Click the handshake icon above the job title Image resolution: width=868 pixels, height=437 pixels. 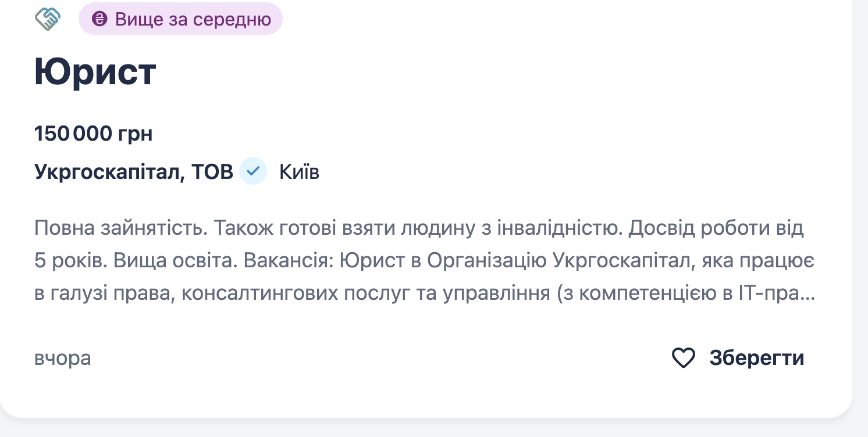(48, 19)
